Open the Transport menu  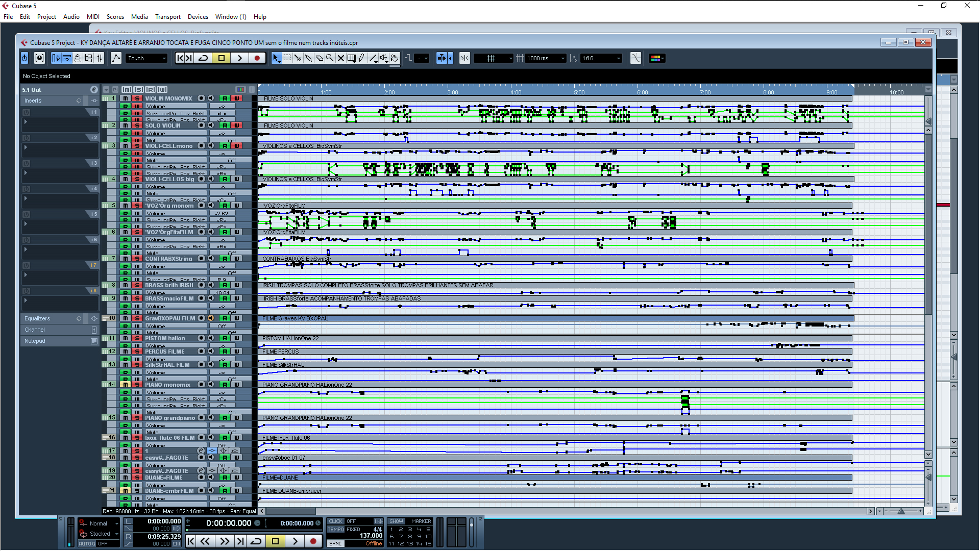click(x=167, y=17)
